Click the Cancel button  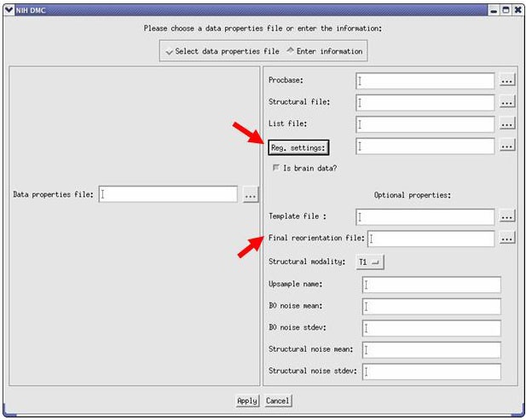pyautogui.click(x=277, y=400)
